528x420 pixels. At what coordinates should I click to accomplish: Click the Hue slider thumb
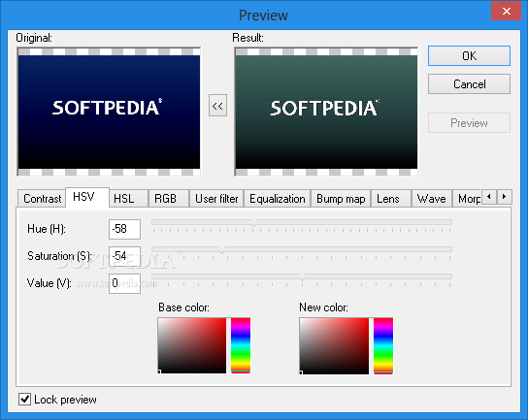pos(254,222)
